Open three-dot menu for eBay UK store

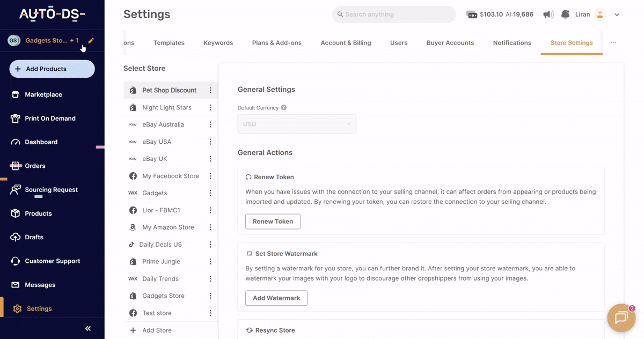point(210,159)
